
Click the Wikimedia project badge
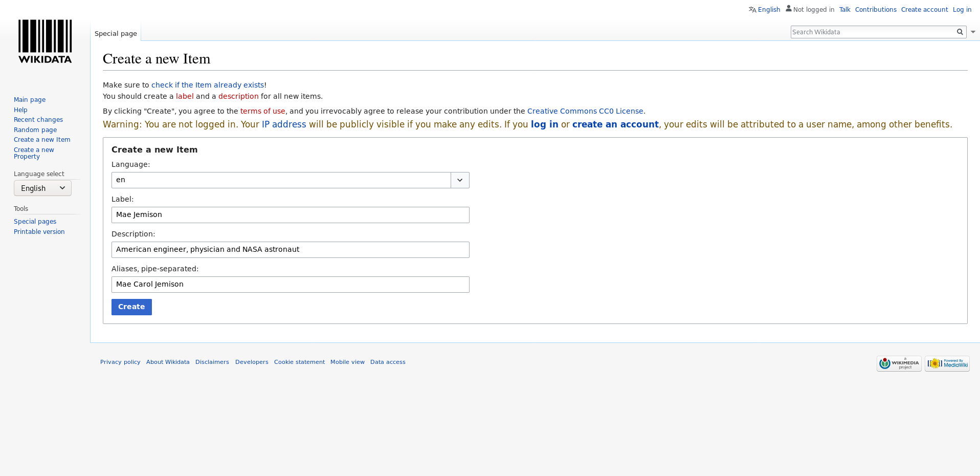(x=899, y=363)
